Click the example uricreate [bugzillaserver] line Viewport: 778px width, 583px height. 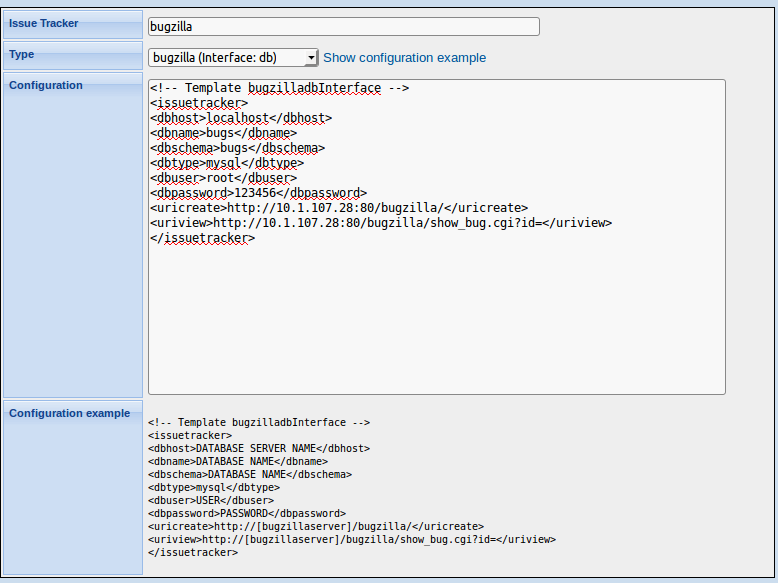click(x=316, y=526)
